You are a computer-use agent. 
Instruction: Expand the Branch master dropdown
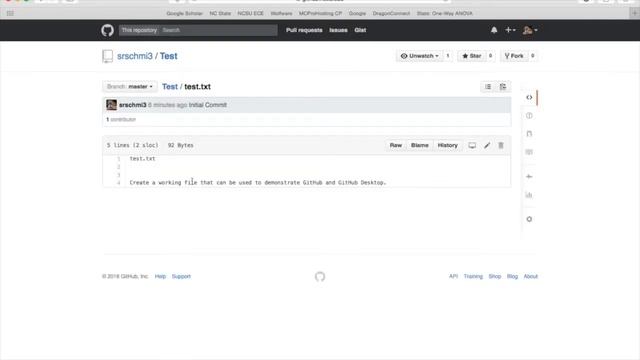(x=130, y=87)
